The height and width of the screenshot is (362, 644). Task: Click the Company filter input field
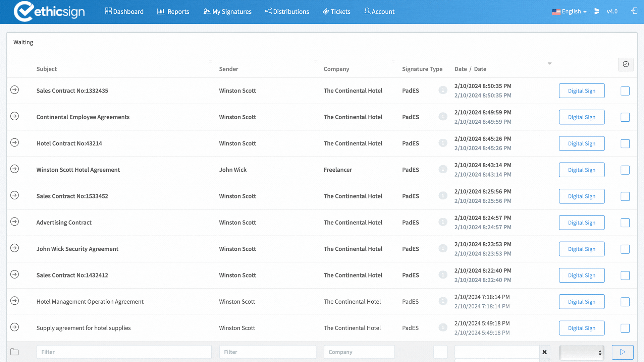(x=359, y=352)
